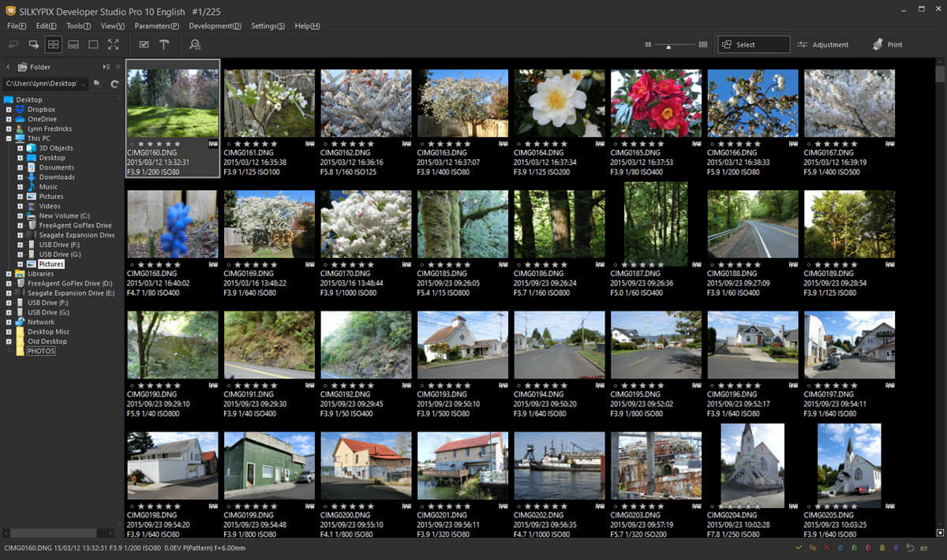Click the Adjustment sliders icon

pyautogui.click(x=802, y=45)
